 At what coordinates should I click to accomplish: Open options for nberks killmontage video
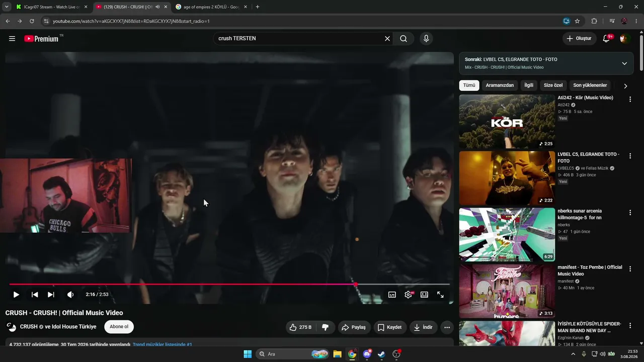tap(630, 213)
